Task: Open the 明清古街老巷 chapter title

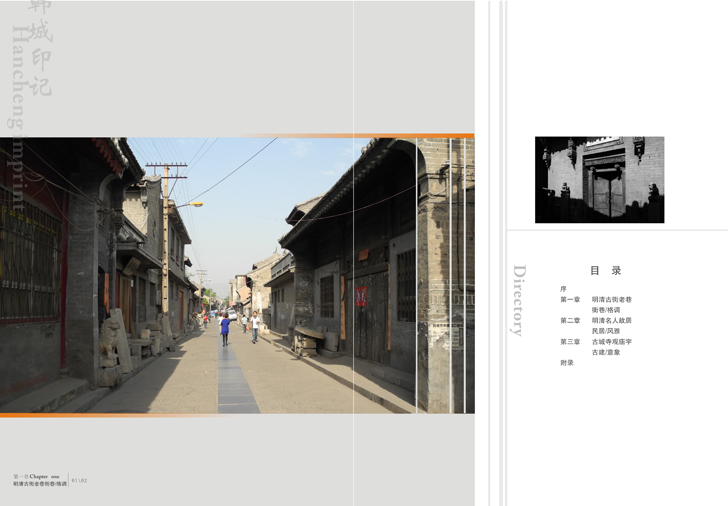Action: (x=611, y=300)
